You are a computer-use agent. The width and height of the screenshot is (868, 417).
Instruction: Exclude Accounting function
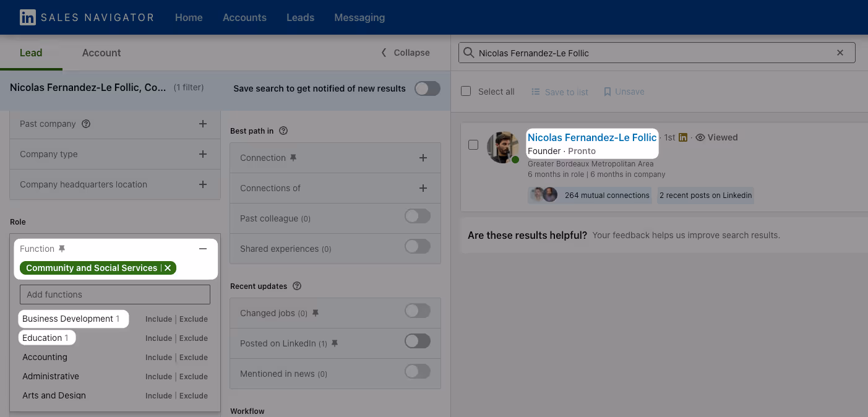coord(194,358)
